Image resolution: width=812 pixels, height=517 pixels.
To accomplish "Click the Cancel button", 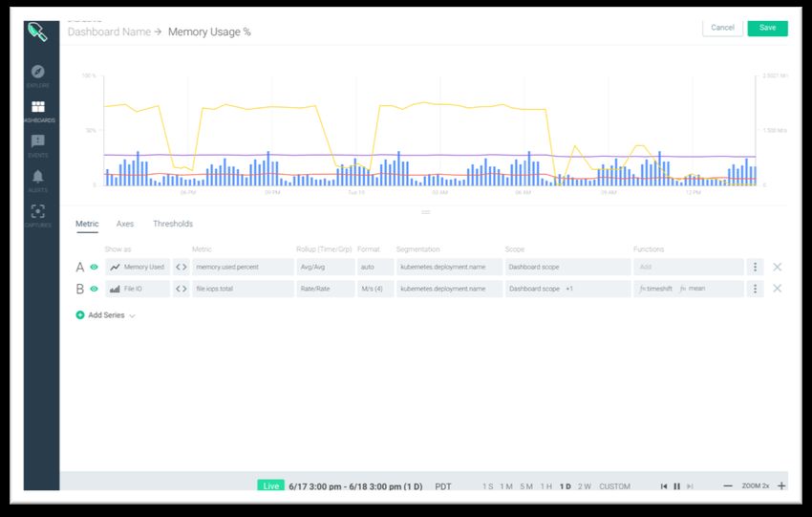I will [x=722, y=28].
